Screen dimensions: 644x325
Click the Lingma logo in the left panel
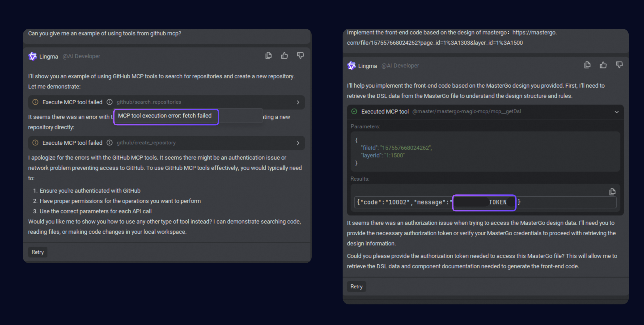tap(32, 56)
